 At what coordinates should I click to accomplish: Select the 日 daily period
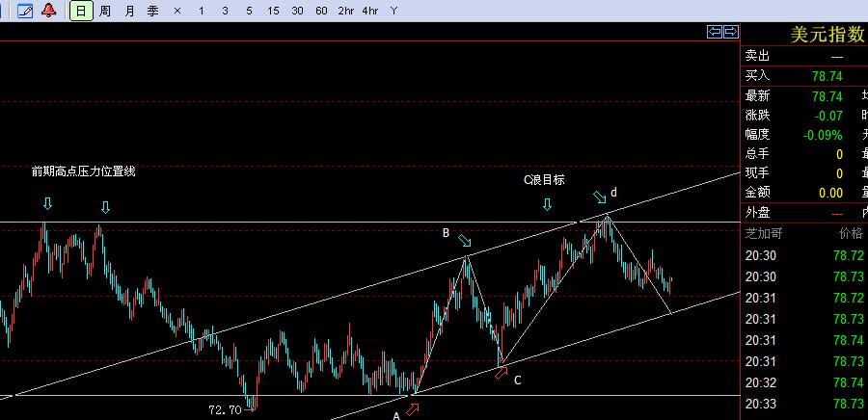tap(81, 11)
